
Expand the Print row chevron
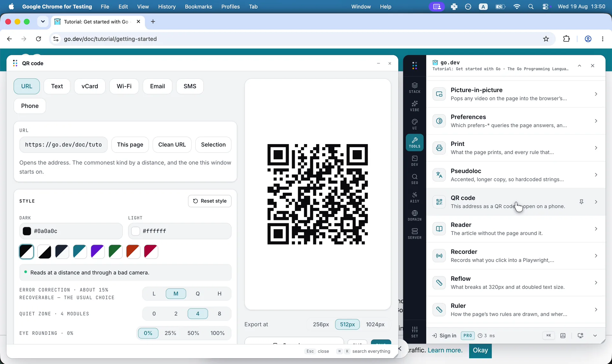point(596,148)
